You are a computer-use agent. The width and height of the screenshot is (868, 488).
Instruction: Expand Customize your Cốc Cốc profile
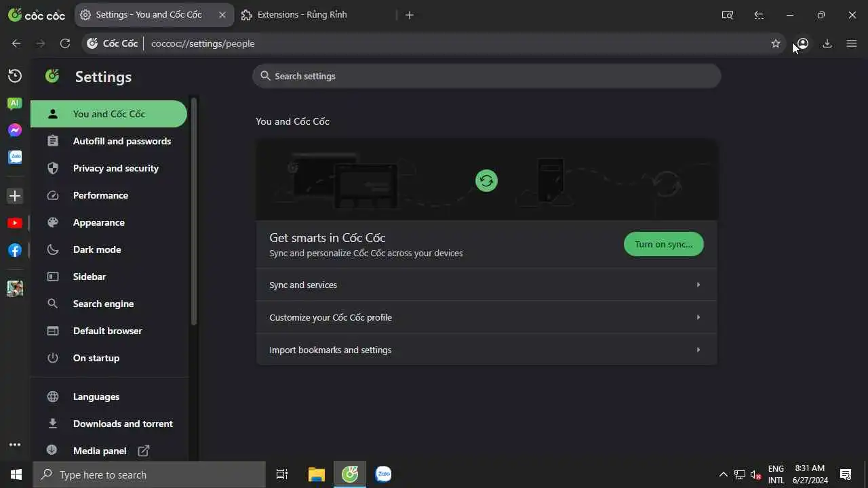[486, 317]
